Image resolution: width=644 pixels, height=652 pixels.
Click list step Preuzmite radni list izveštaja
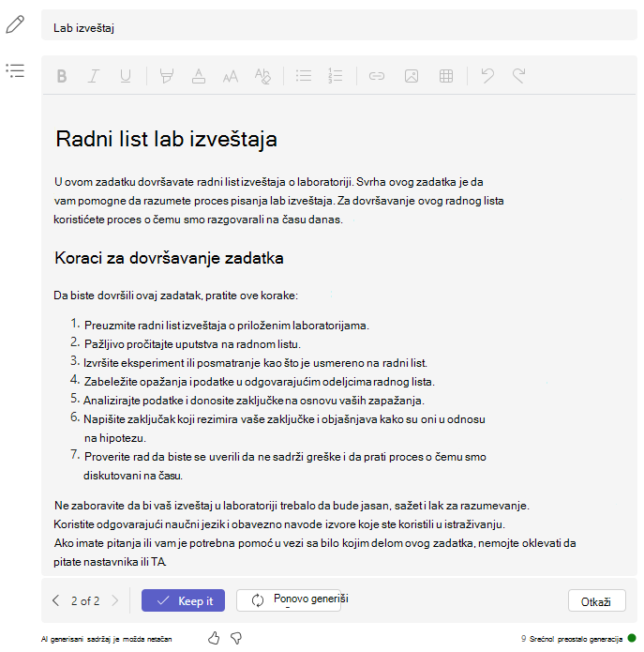coord(227,326)
